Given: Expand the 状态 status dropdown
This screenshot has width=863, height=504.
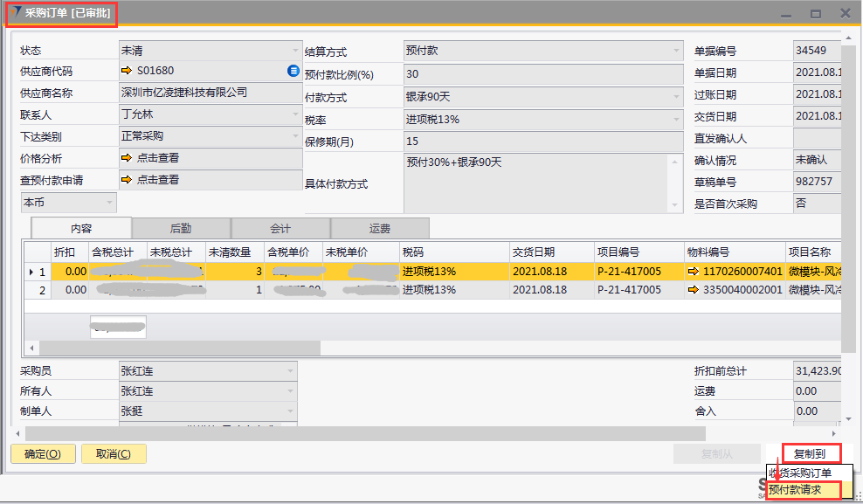Looking at the screenshot, I should [295, 50].
